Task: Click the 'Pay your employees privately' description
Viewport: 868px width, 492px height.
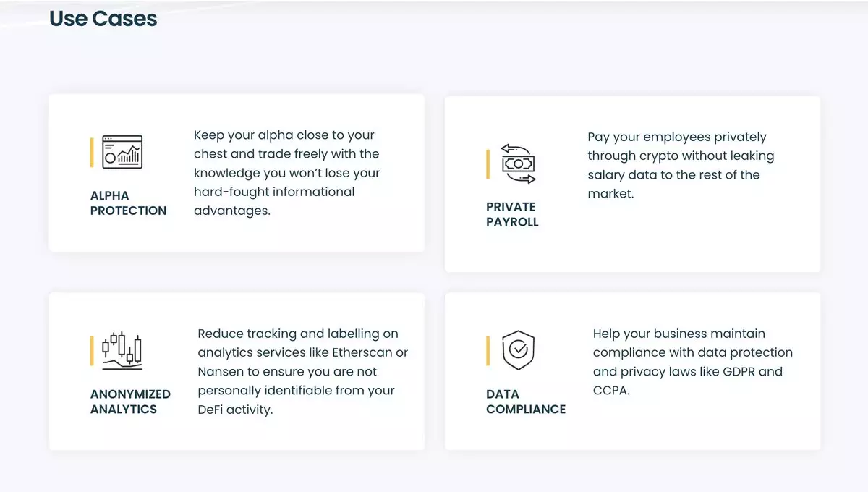Action: pyautogui.click(x=681, y=165)
